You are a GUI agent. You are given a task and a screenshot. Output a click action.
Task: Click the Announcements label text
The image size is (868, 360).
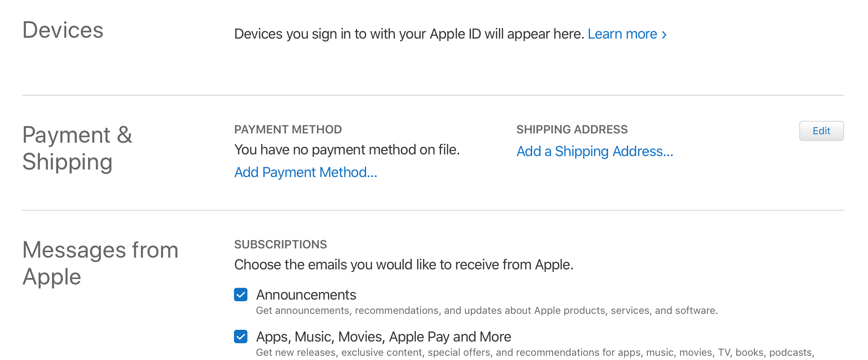pos(306,295)
